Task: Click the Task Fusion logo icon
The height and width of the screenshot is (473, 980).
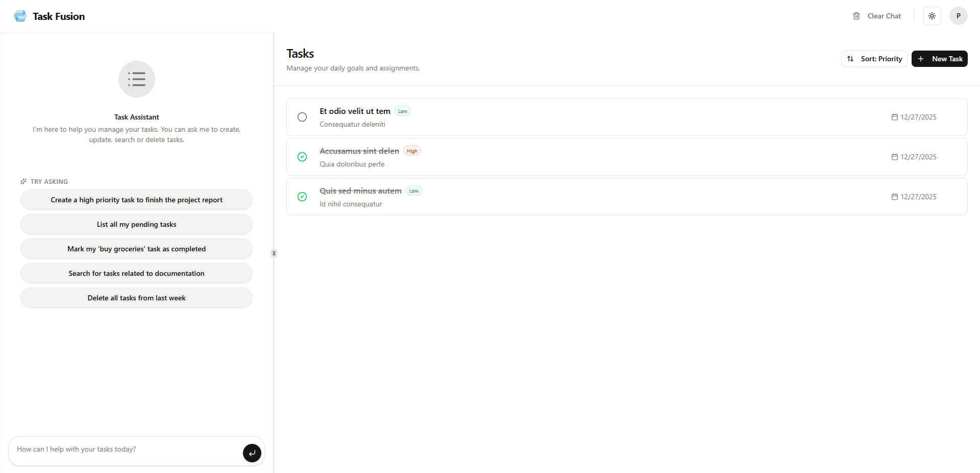Action: pos(20,16)
